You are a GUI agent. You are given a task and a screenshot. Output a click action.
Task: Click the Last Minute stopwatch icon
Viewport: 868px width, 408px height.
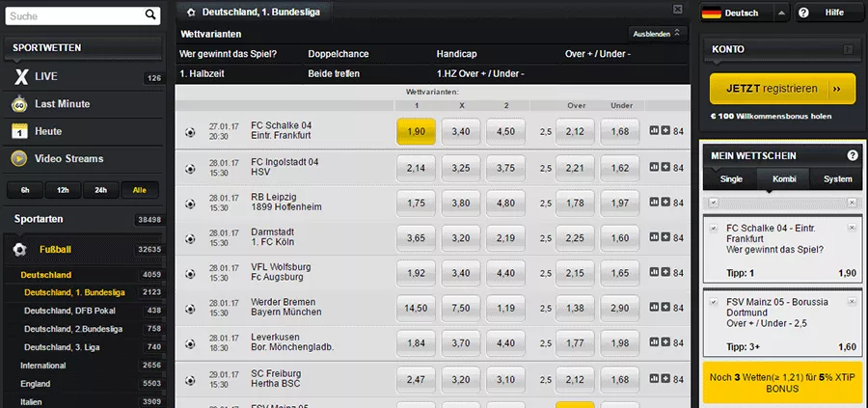point(19,104)
